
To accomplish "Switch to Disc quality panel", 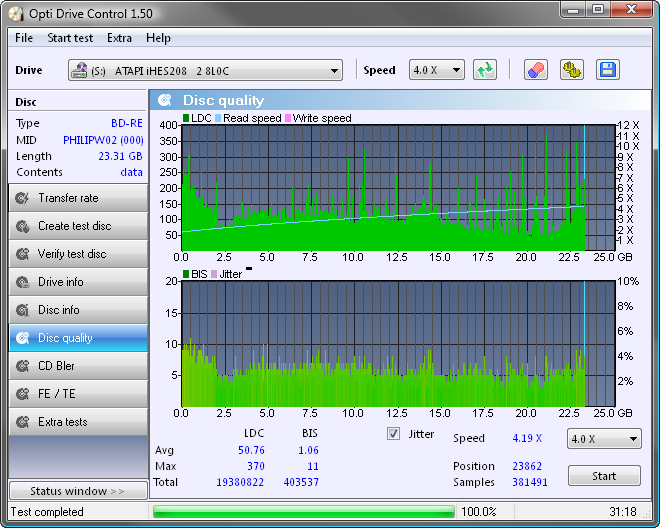I will tap(78, 338).
